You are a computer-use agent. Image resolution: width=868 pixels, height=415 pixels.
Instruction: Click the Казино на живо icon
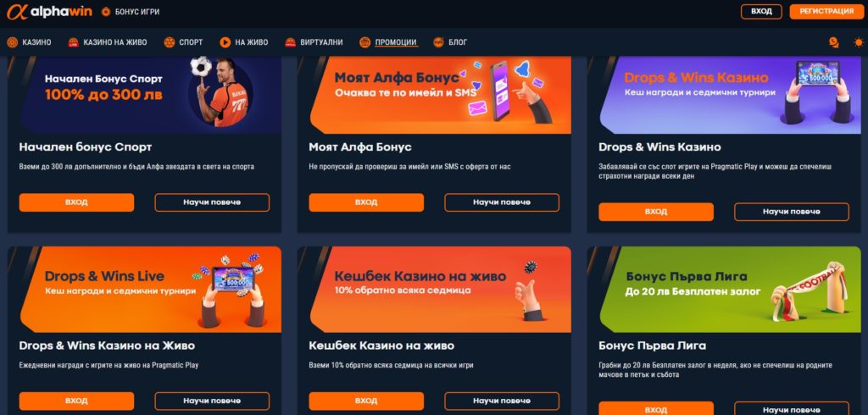point(73,42)
